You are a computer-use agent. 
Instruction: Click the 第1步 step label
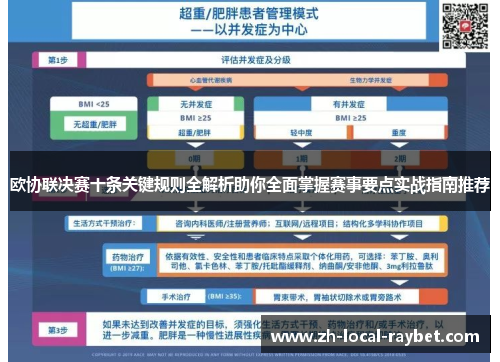point(58,60)
